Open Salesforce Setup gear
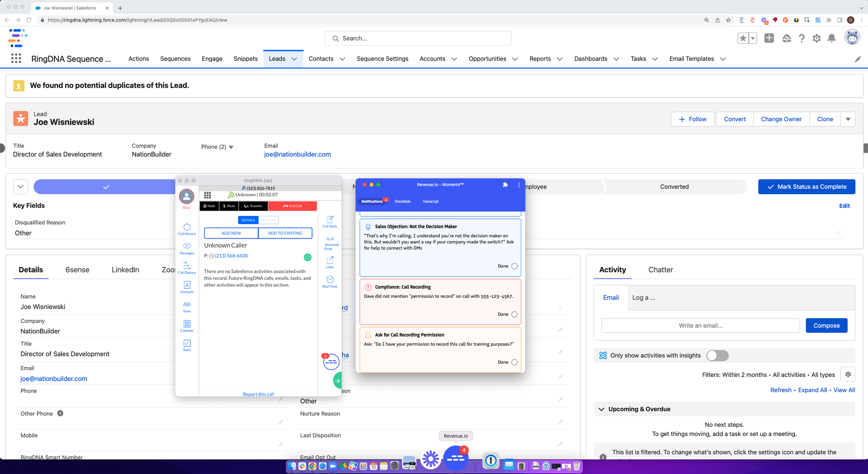Image resolution: width=868 pixels, height=474 pixels. click(816, 38)
